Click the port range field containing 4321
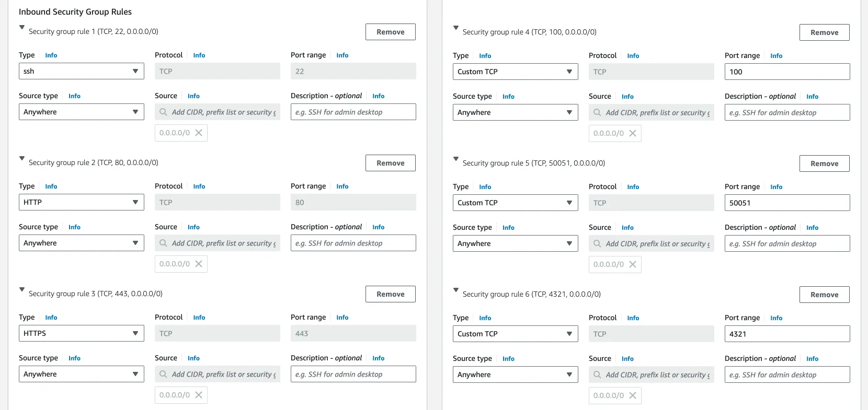868x410 pixels. (787, 334)
